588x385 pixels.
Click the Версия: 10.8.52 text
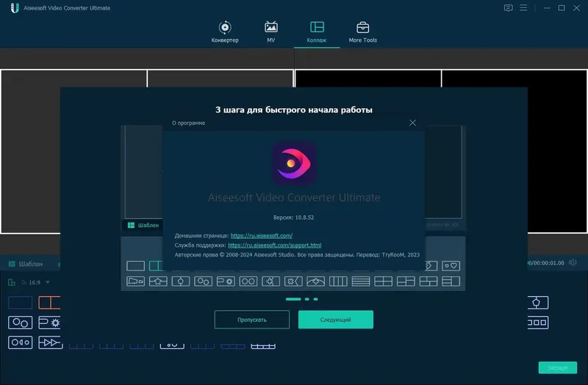(293, 217)
